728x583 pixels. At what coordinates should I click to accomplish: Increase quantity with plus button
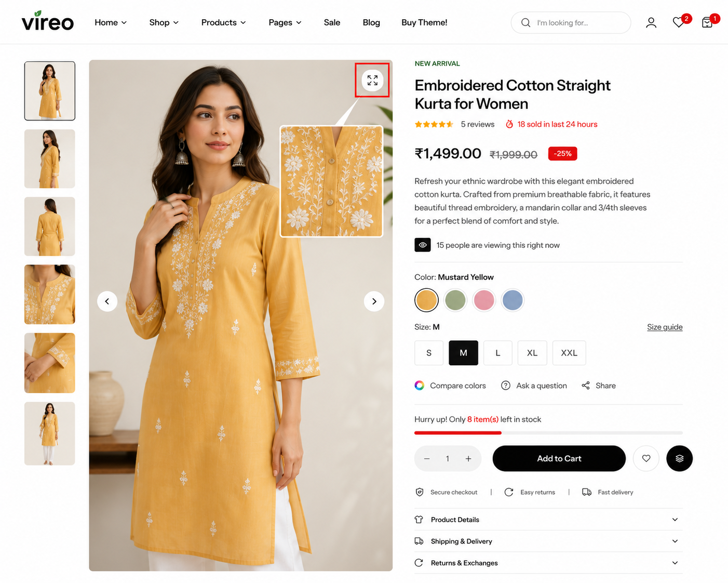click(x=468, y=458)
